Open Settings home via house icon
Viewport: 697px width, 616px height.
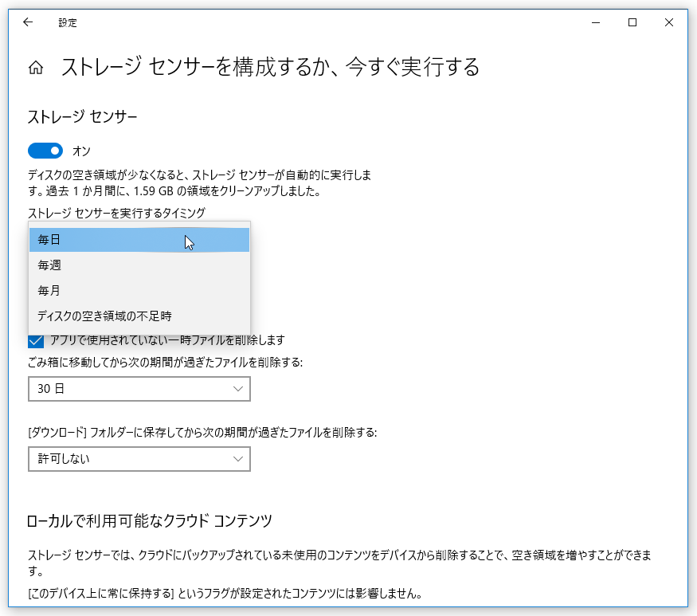(36, 68)
